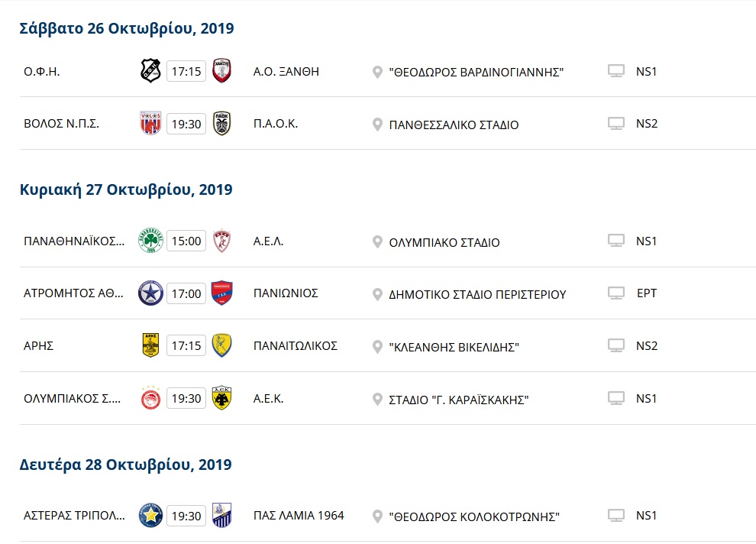Click the O.F.I. club crest

tap(150, 71)
